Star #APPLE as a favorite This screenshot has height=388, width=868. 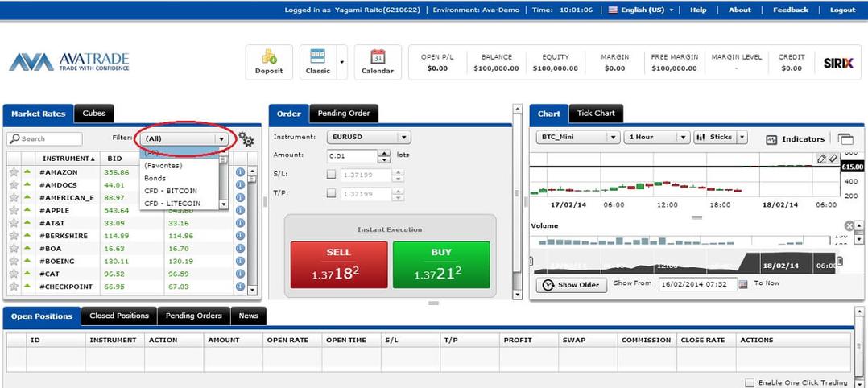click(14, 210)
